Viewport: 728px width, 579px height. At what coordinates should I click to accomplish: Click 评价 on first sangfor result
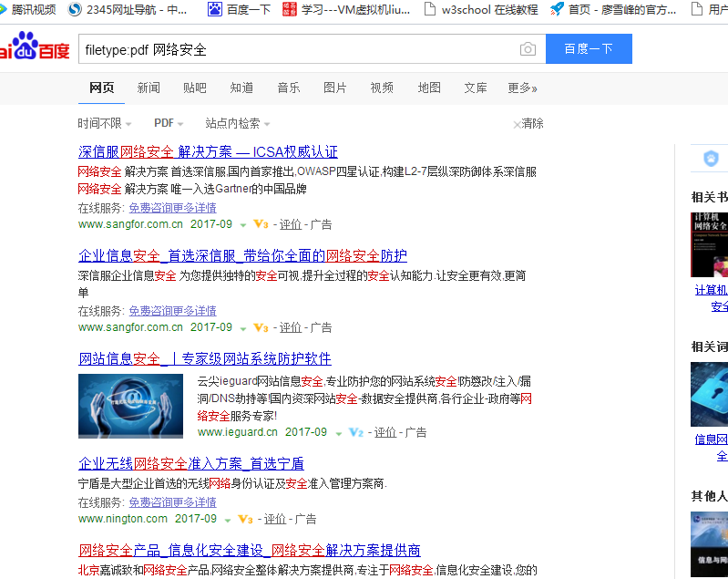click(291, 224)
